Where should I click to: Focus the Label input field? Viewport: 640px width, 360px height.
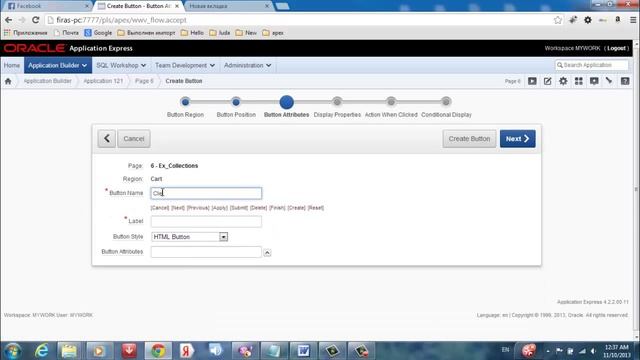206,221
